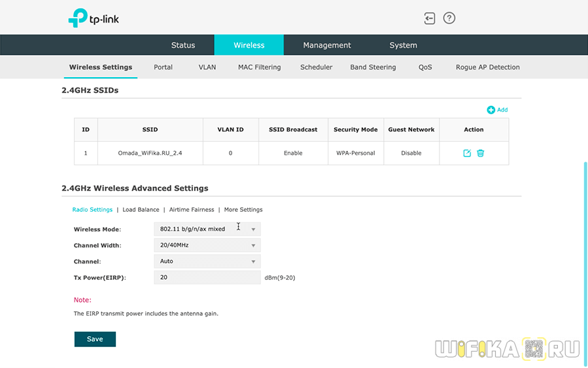Open the Channel Width dropdown
This screenshot has width=588, height=368.
point(207,245)
